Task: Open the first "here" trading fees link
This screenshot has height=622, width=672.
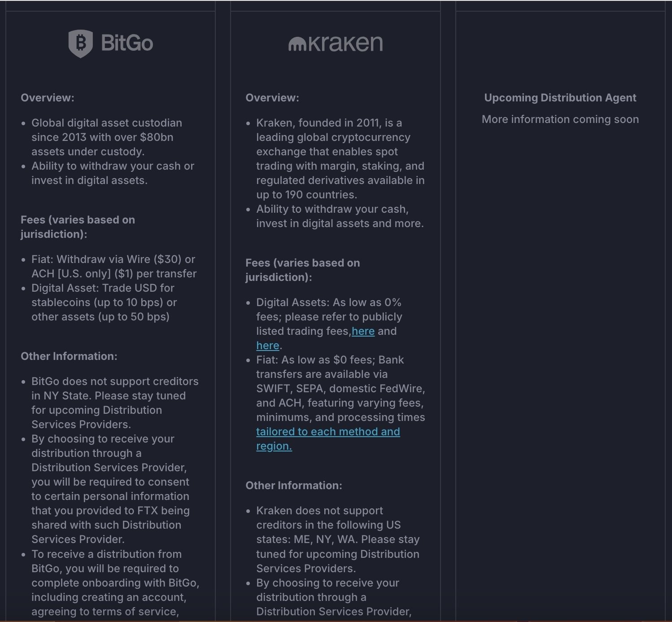Action: (x=363, y=331)
